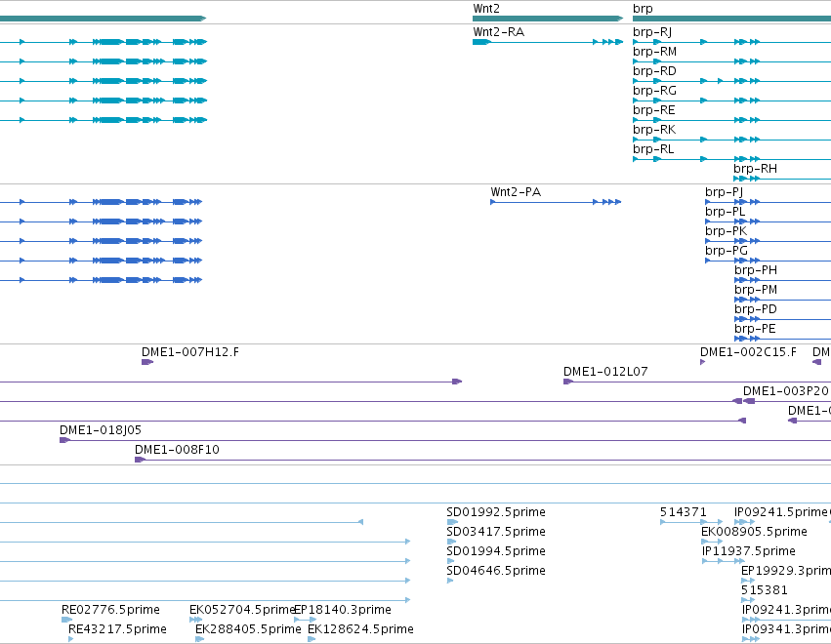Click the DME1-008F10 clone start glyph
831x644 pixels.
pyautogui.click(x=140, y=460)
